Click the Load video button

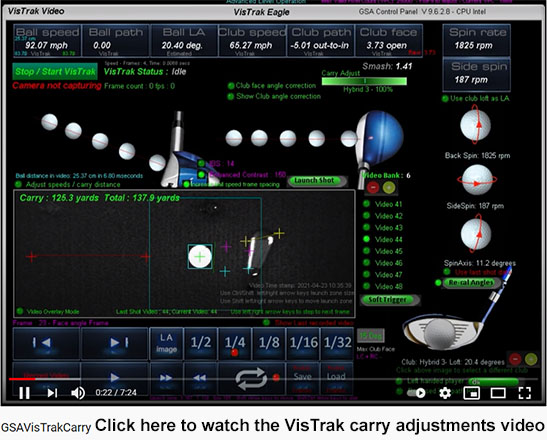tap(336, 378)
